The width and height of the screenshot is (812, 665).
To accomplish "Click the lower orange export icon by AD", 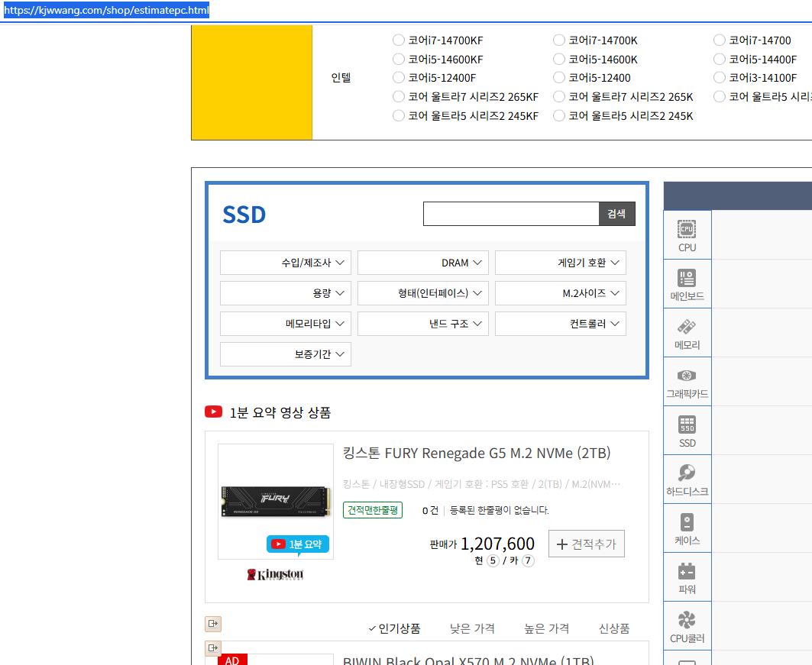I will [213, 648].
